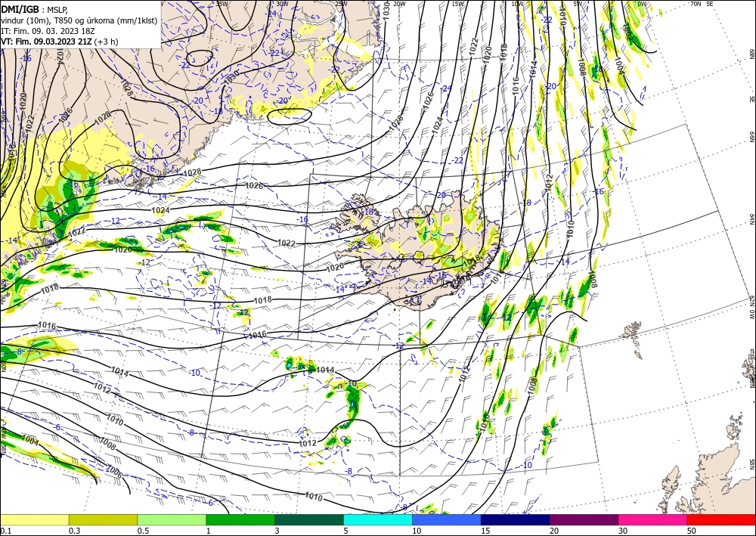Click the '70N 5E' corner label
The height and width of the screenshot is (536, 756).
coord(702,4)
